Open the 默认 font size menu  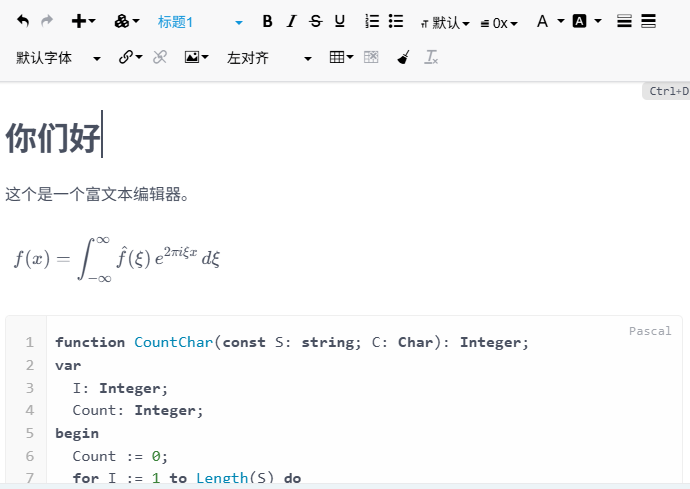[445, 22]
